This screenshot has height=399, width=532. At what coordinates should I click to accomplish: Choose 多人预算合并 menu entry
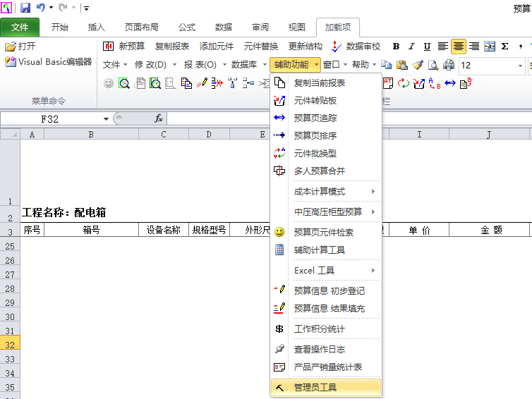pyautogui.click(x=319, y=171)
